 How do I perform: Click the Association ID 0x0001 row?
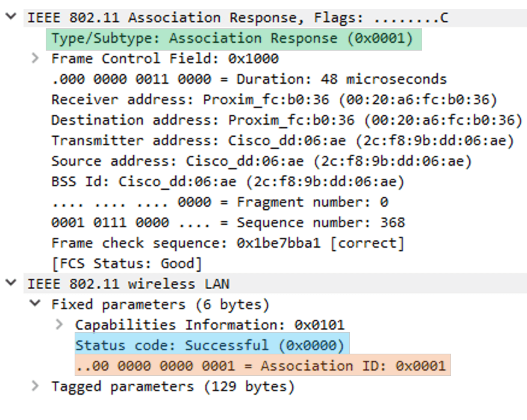(261, 366)
